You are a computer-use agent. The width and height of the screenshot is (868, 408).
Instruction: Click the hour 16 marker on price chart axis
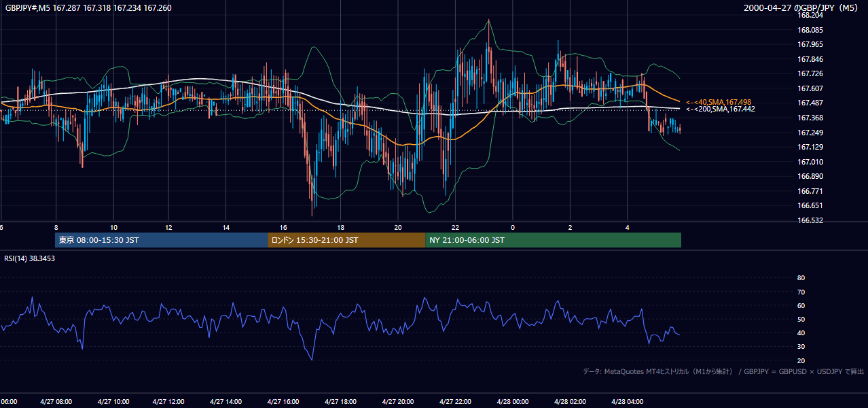coord(283,227)
